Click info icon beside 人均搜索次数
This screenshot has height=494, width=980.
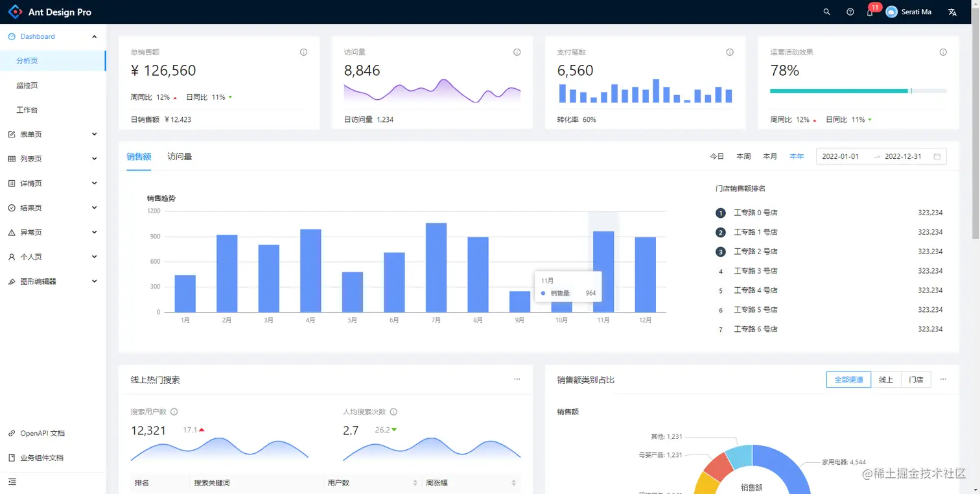[x=393, y=412]
